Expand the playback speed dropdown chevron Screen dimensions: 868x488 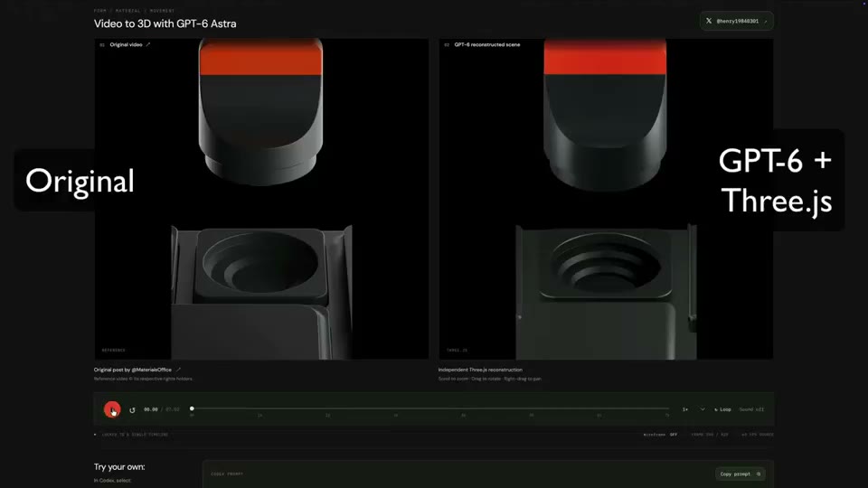(703, 409)
